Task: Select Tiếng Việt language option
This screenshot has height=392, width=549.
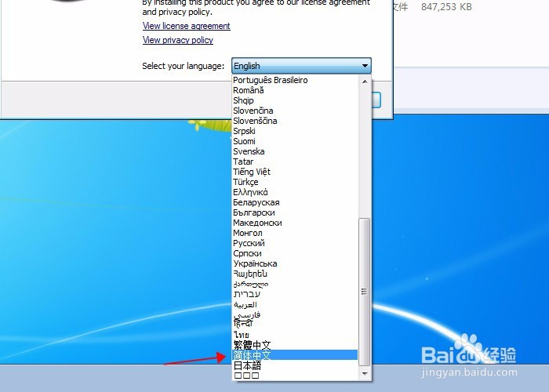Action: (295, 172)
